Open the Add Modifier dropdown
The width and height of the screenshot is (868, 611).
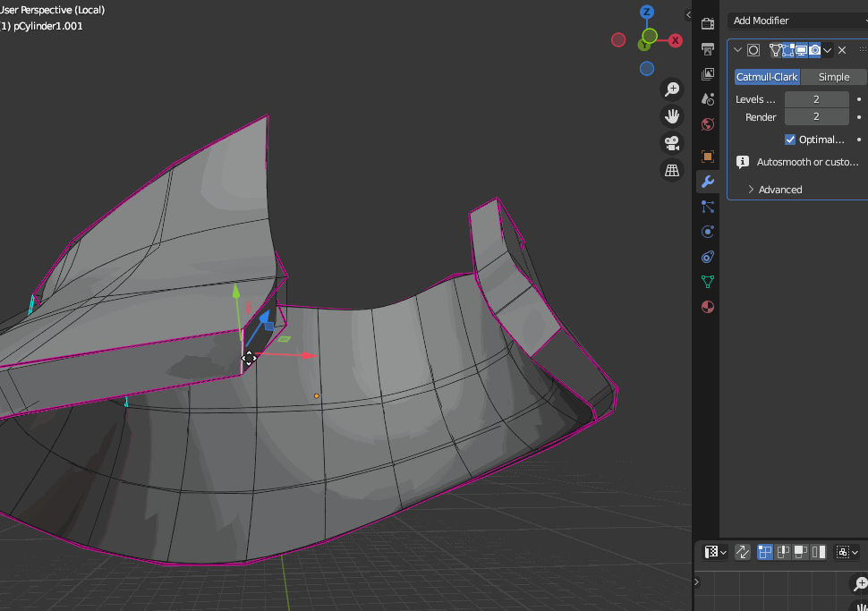tap(796, 21)
